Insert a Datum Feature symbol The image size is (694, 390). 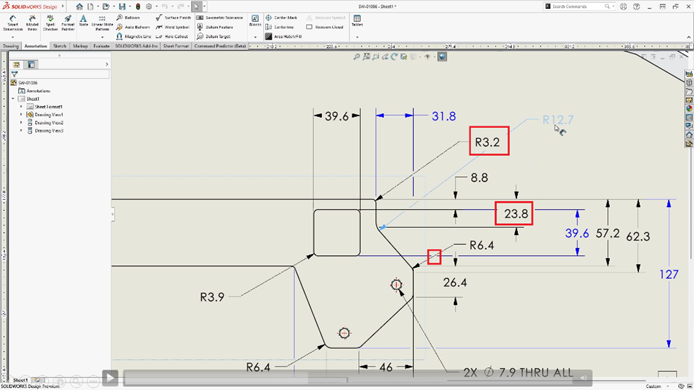pos(215,27)
